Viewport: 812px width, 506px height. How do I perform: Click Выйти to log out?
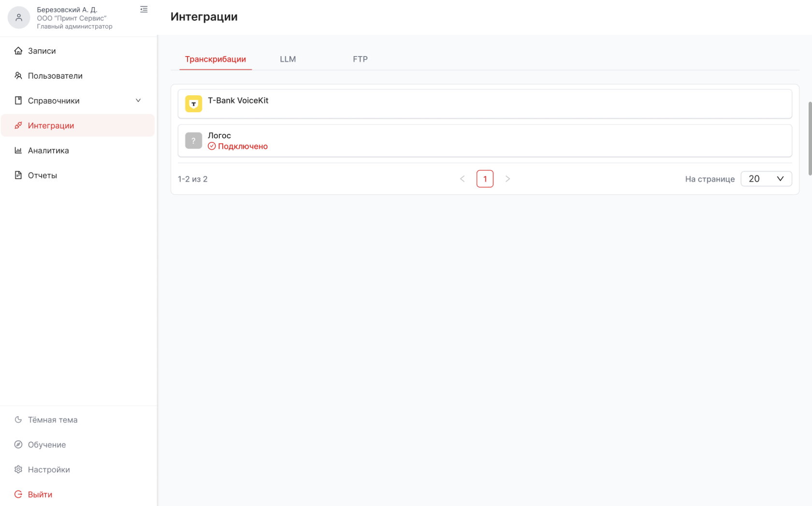coord(78,494)
